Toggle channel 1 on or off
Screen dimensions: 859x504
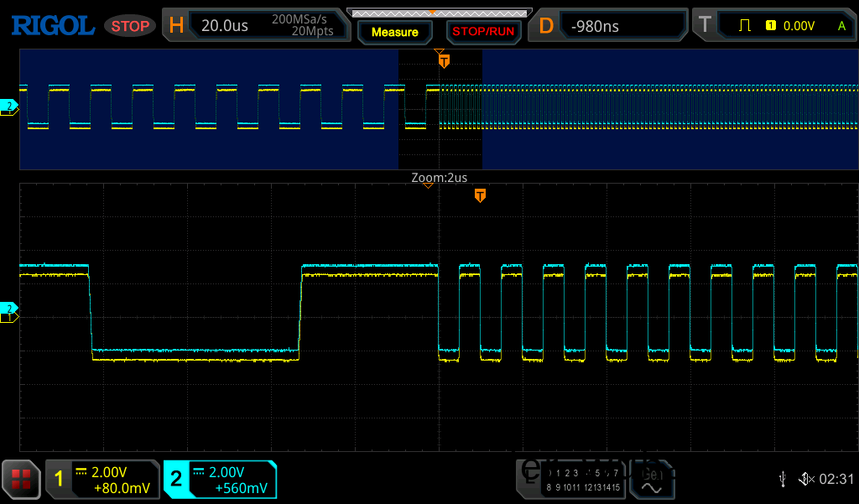[x=102, y=479]
